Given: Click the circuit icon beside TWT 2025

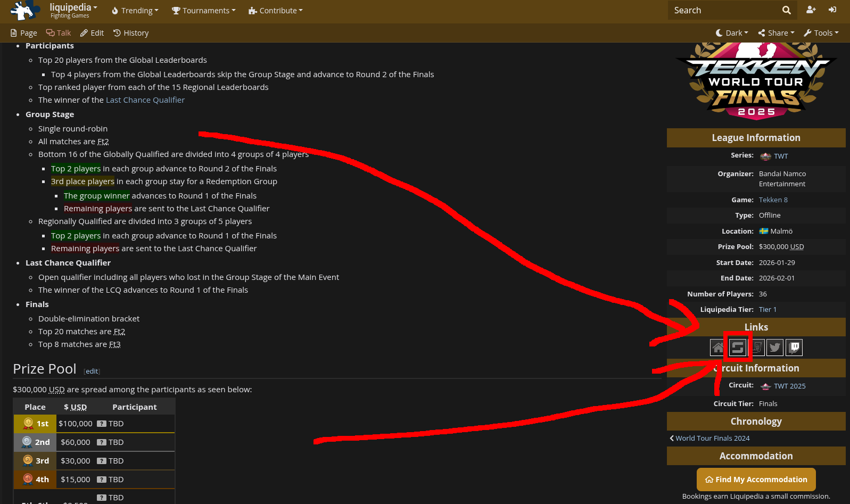Looking at the screenshot, I should tap(765, 386).
